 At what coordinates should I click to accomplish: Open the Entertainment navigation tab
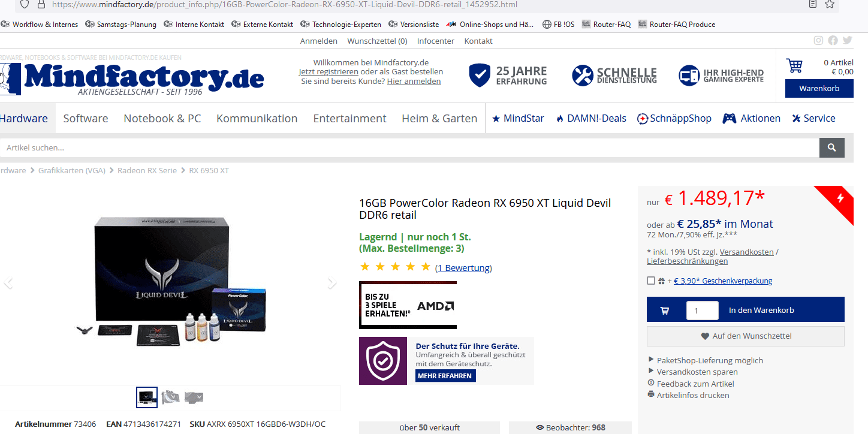tap(350, 118)
